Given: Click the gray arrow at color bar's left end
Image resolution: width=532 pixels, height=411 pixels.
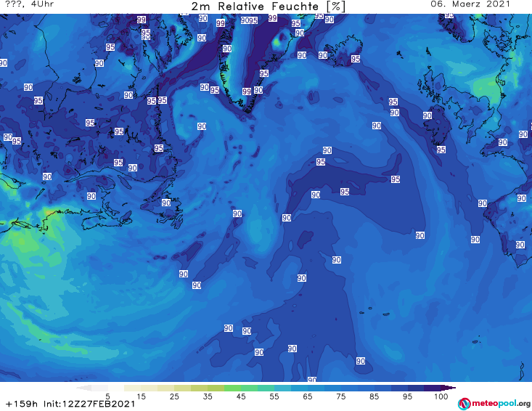Looking at the screenshot, I should (x=83, y=388).
